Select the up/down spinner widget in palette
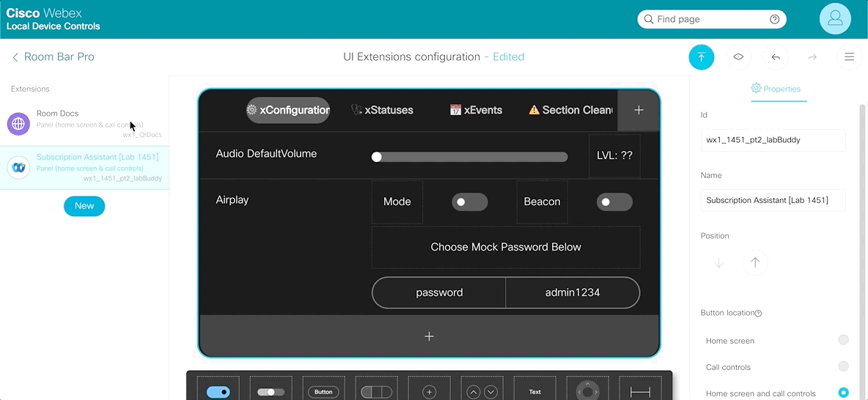Image resolution: width=868 pixels, height=400 pixels. click(x=482, y=392)
